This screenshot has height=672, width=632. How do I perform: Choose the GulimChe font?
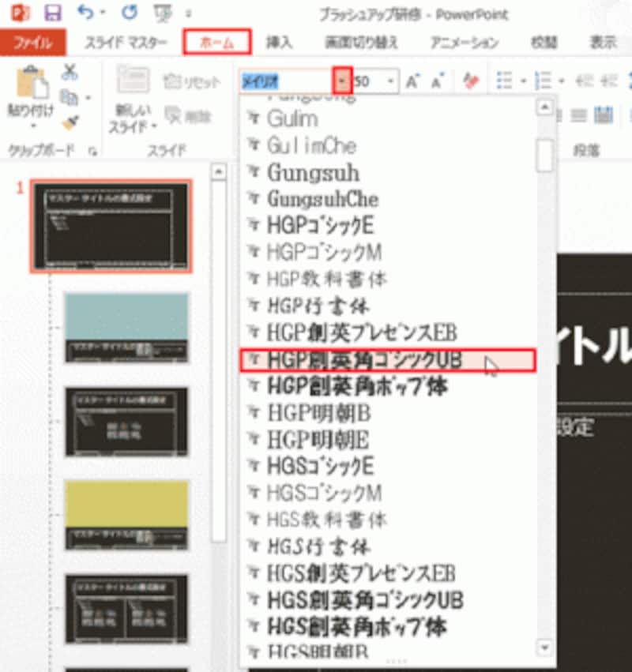click(x=388, y=146)
